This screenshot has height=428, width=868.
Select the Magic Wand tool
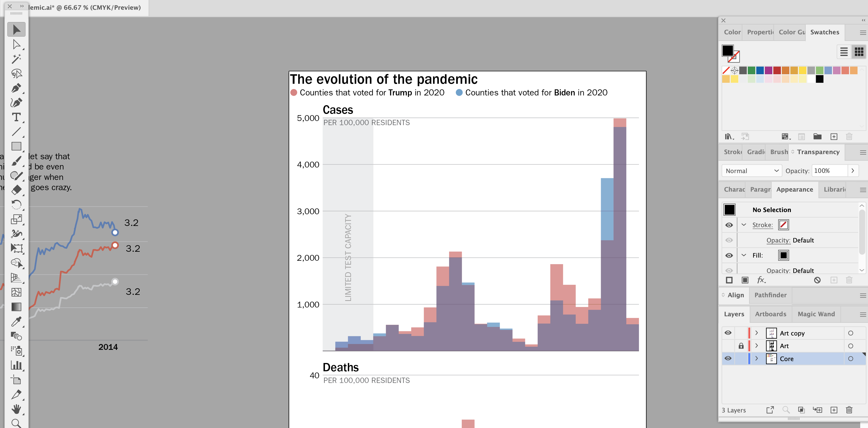pos(16,59)
